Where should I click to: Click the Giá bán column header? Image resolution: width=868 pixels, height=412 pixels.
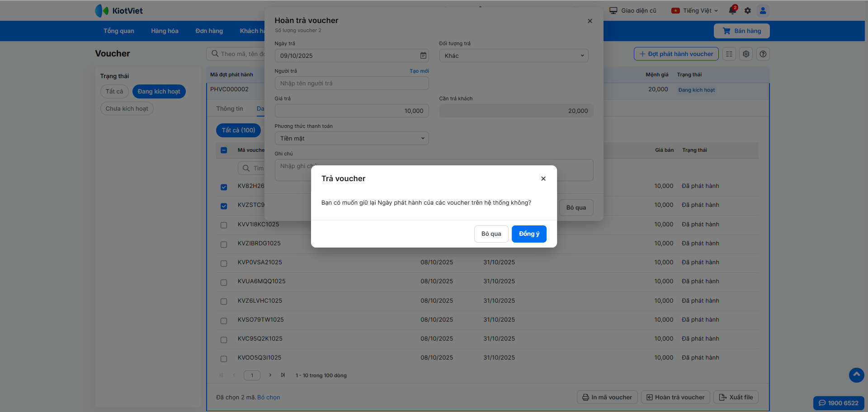[664, 150]
